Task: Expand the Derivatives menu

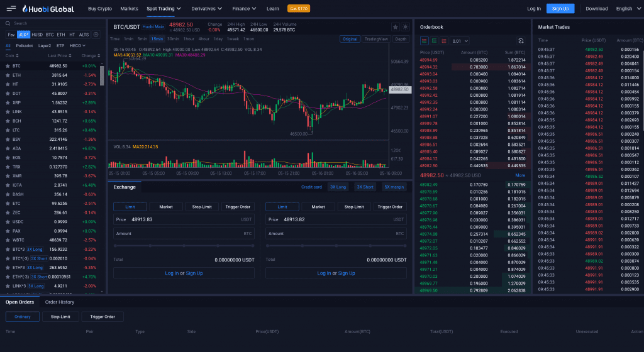Action: [x=206, y=9]
